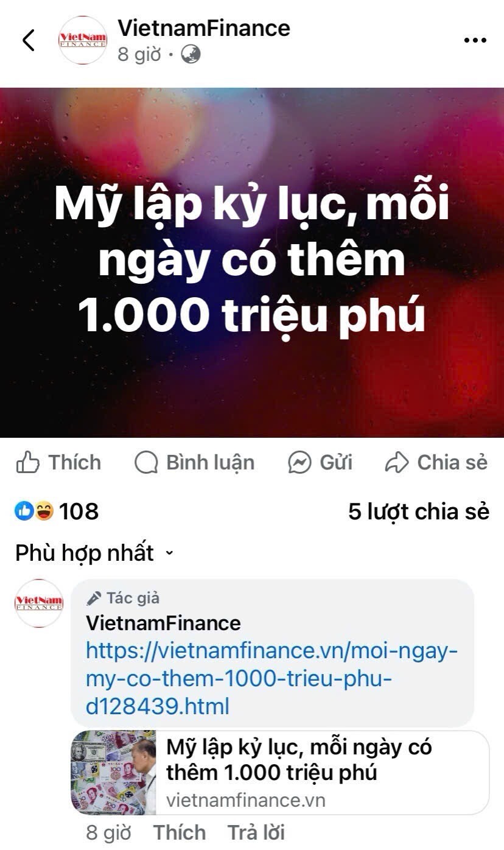Tap the globe public privacy icon

[191, 55]
